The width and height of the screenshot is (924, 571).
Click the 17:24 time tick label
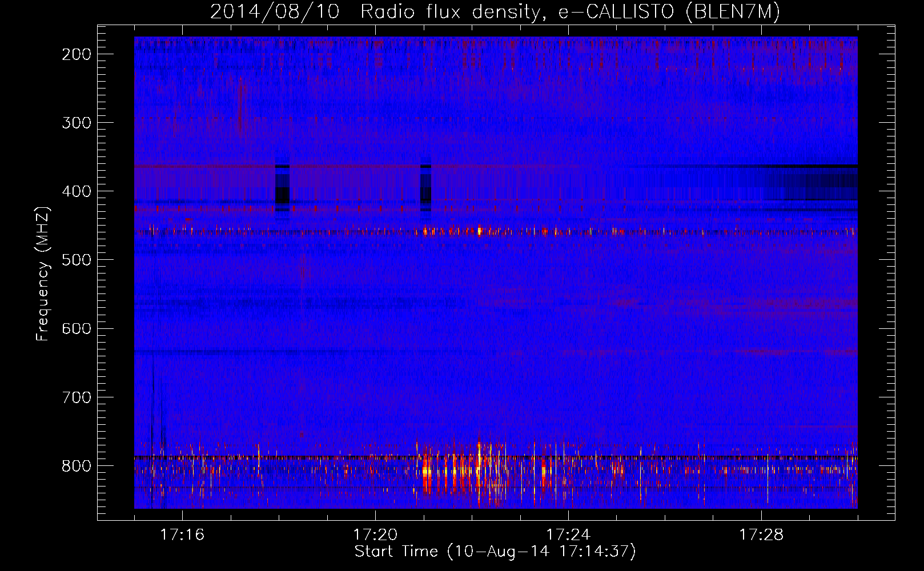(568, 534)
